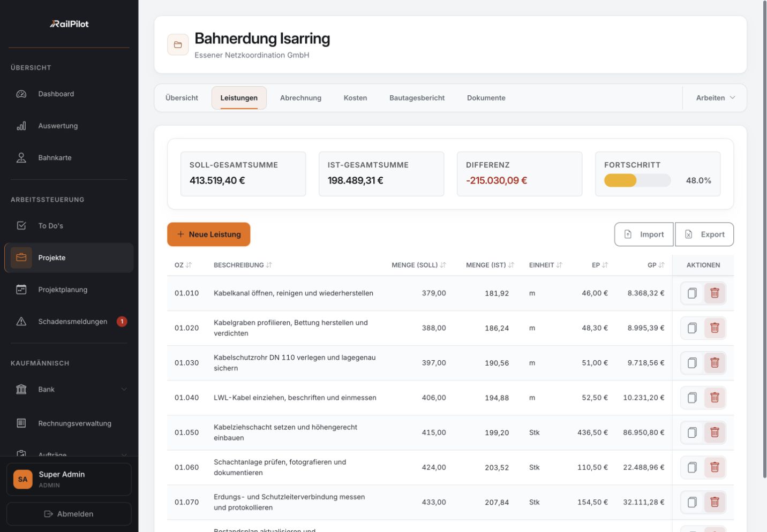Click the project folder icon beside Bahnerdung Isarring
The height and width of the screenshot is (532, 767).
[x=178, y=45]
